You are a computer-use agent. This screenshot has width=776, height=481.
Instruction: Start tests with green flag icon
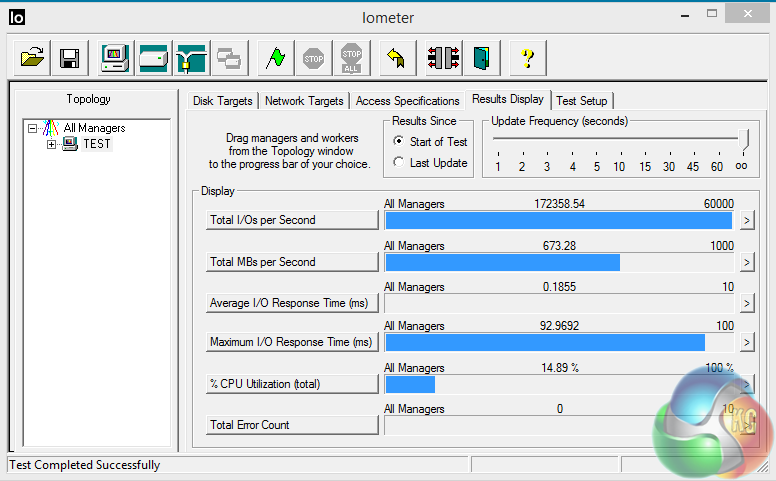pyautogui.click(x=276, y=58)
